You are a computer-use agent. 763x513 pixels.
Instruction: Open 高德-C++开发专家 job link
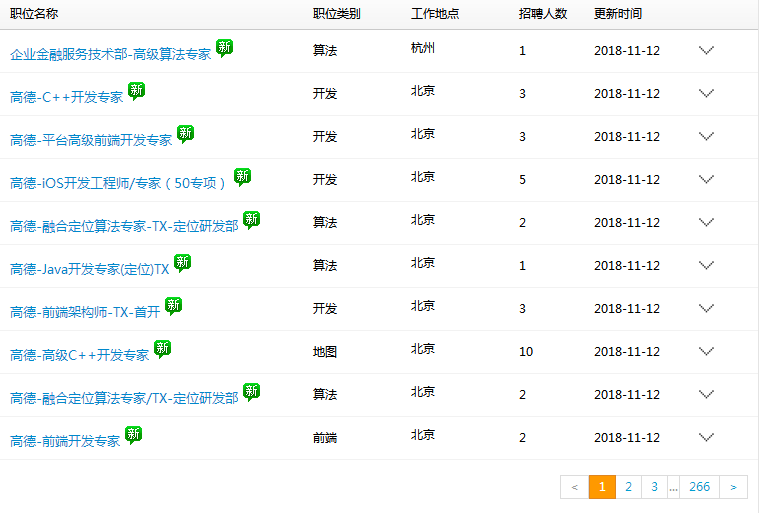point(67,97)
